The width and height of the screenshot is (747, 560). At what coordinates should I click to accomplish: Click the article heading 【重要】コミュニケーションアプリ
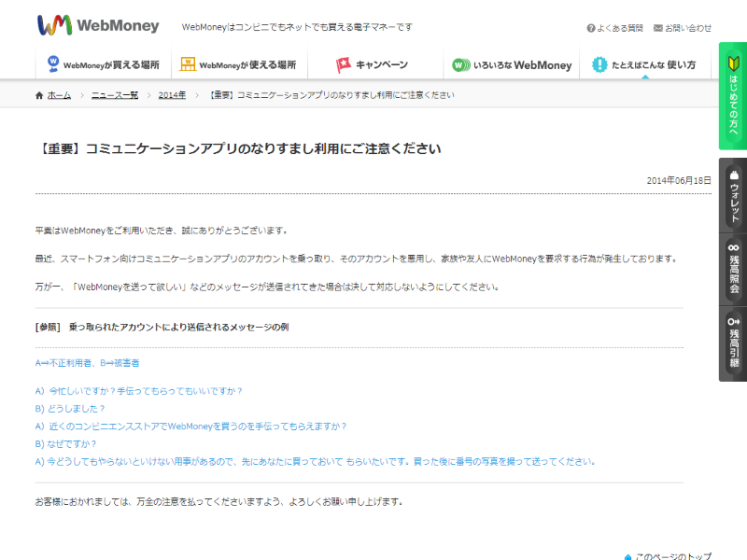coord(238,148)
